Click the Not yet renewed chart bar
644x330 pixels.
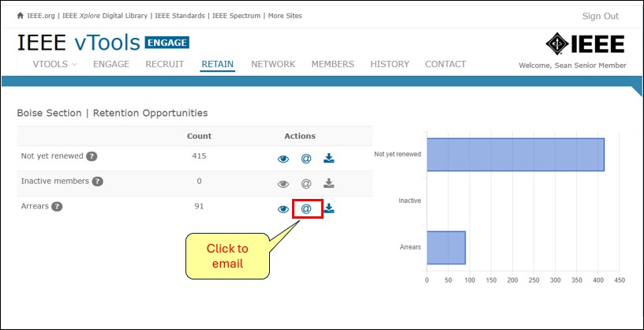515,155
